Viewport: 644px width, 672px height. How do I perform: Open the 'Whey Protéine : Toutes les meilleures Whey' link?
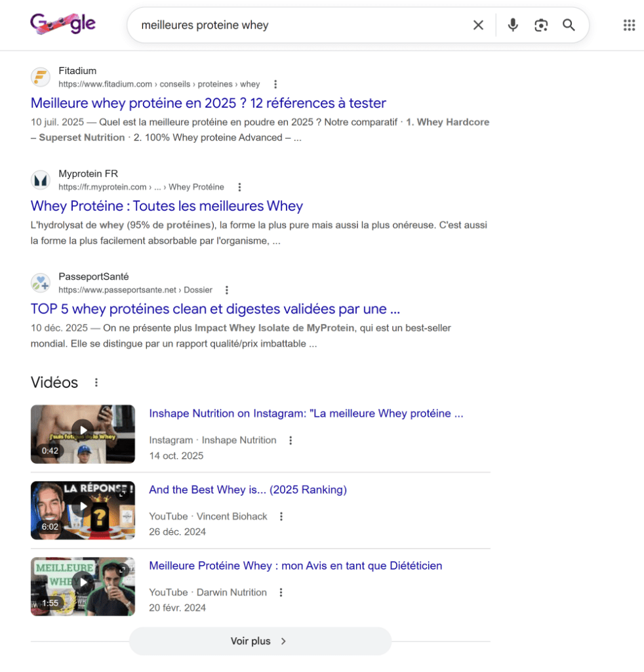166,206
